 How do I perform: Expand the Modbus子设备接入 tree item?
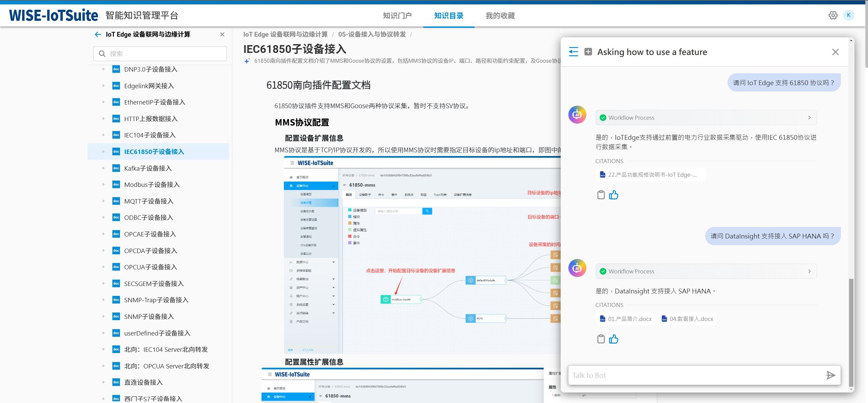(103, 185)
